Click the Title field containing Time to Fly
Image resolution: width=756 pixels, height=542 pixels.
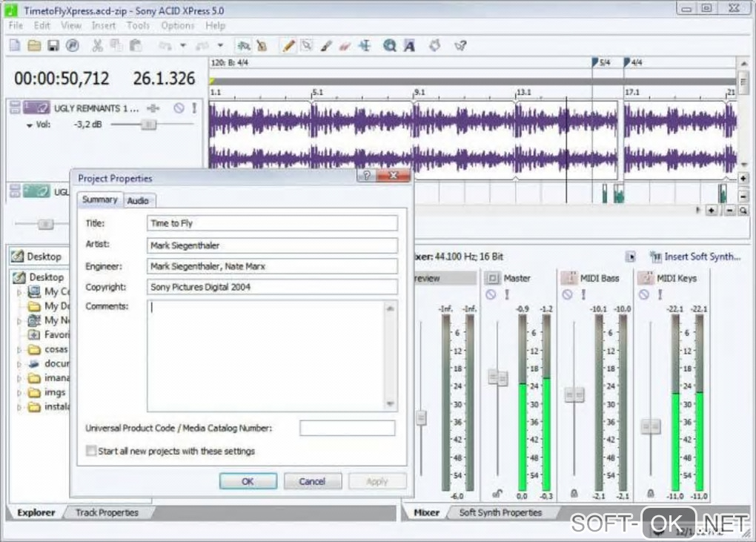(x=272, y=223)
